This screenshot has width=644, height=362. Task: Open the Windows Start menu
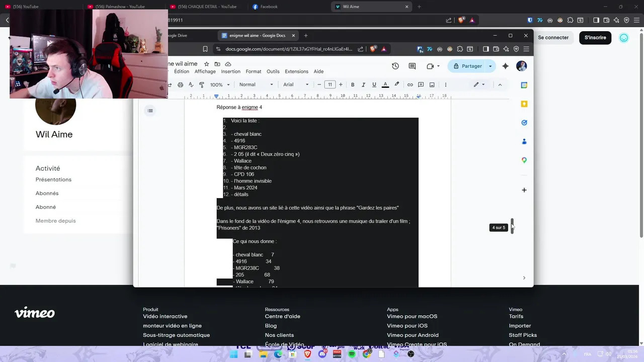click(233, 354)
